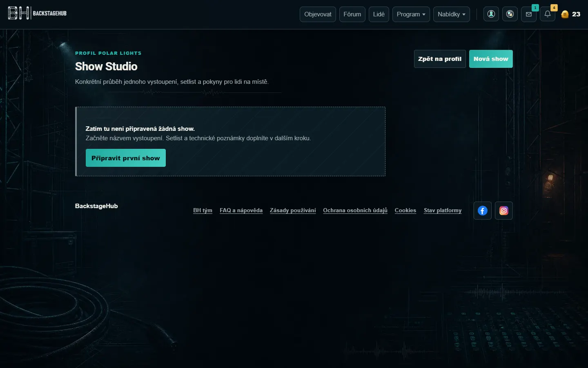Image resolution: width=588 pixels, height=368 pixels.
Task: Expand the Program dropdown menu
Action: pos(411,14)
